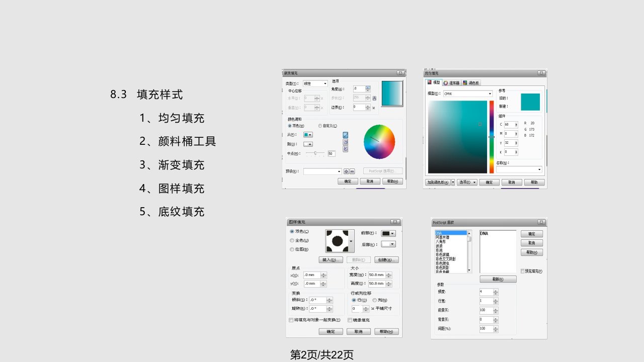Image resolution: width=644 pixels, height=362 pixels.
Task: Adjust the 中点 slider in 渐变填充
Action: coord(315,153)
